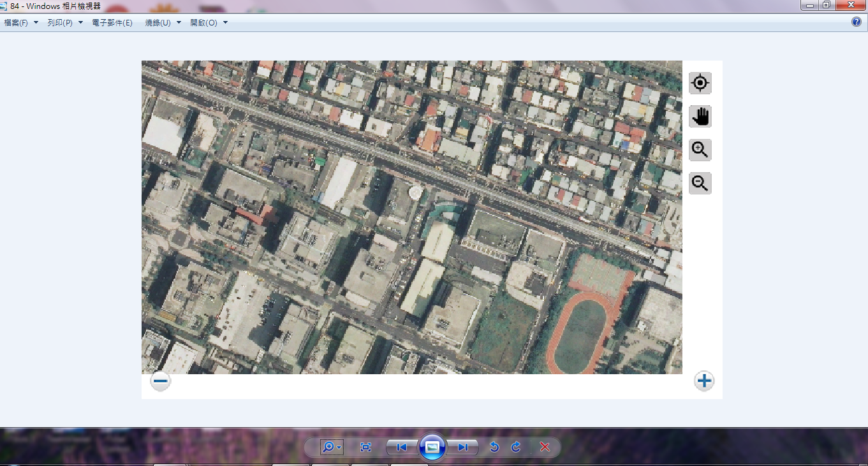Viewport: 868px width, 466px height.
Task: Expand the 列印(P) print dropdown
Action: [x=64, y=23]
